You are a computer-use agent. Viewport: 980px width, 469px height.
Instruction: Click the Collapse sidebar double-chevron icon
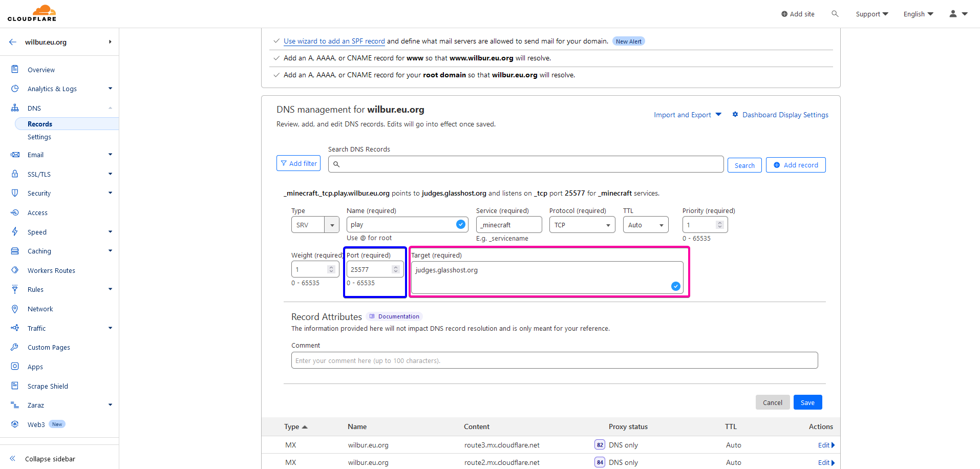pos(13,458)
